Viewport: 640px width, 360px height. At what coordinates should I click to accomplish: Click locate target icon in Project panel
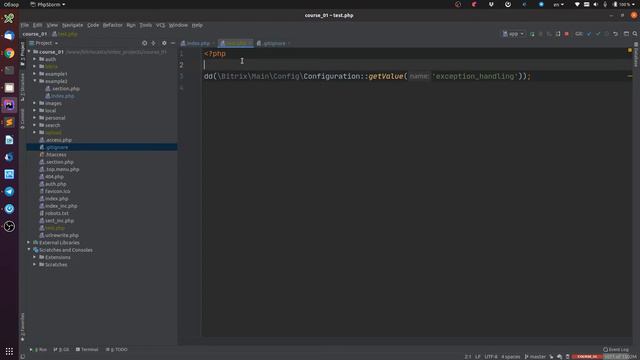click(144, 43)
